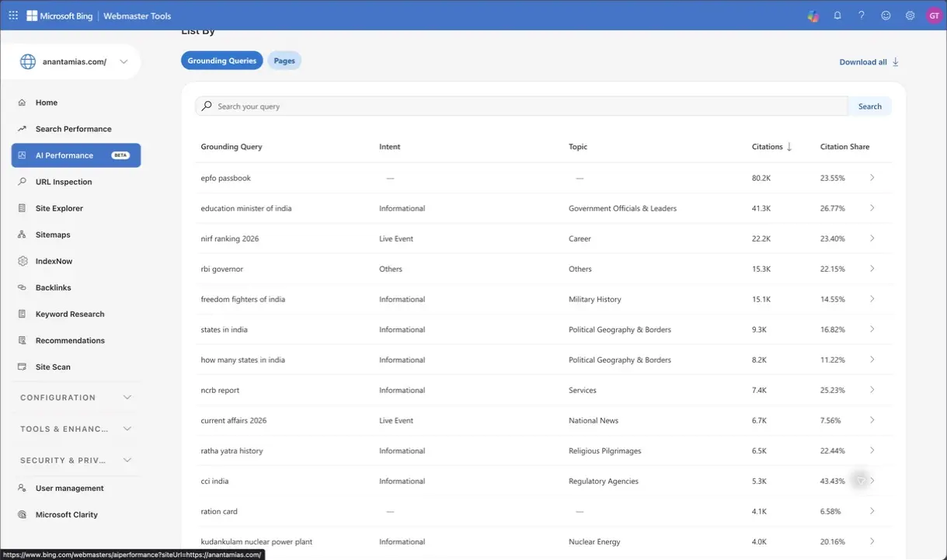Click the Microsoft Bing logo

click(60, 16)
